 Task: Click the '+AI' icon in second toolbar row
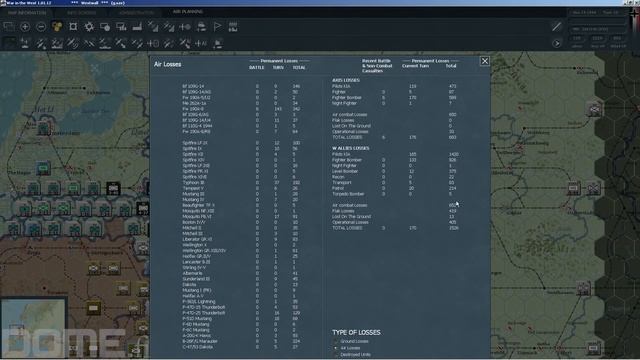201,43
